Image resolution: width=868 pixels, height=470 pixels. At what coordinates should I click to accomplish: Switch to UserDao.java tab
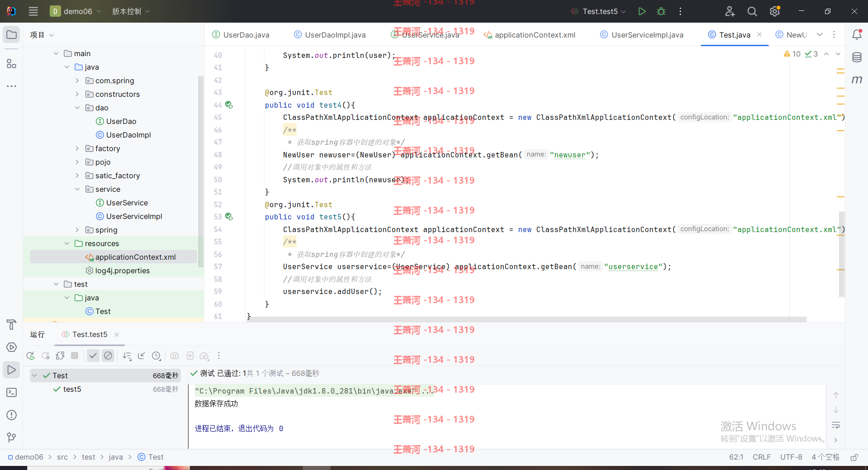click(241, 35)
